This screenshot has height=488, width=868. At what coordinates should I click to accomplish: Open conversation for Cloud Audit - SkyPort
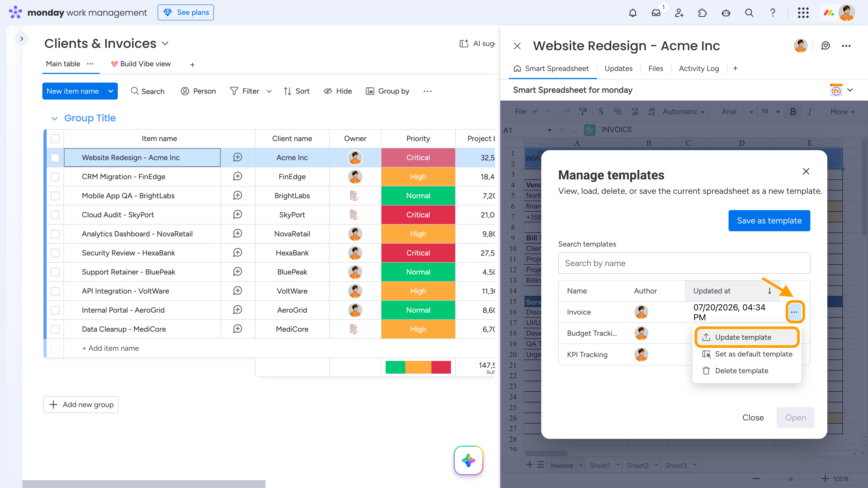[x=238, y=215]
